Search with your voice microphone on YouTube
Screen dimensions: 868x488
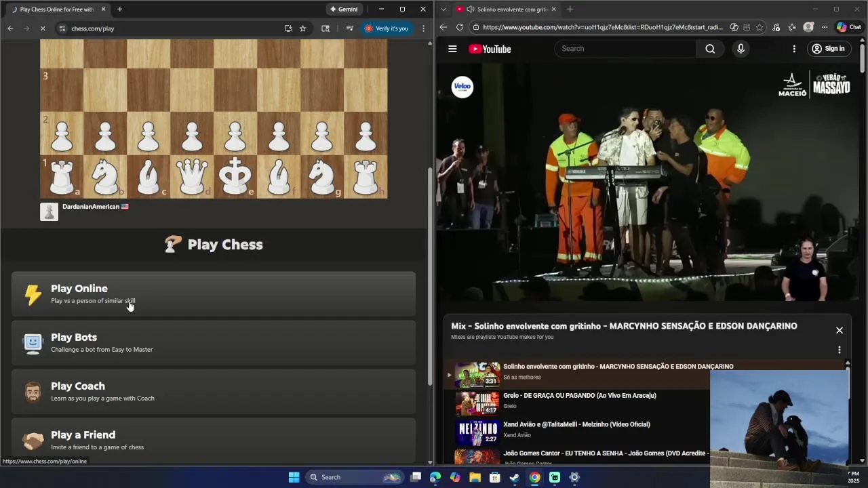click(741, 49)
